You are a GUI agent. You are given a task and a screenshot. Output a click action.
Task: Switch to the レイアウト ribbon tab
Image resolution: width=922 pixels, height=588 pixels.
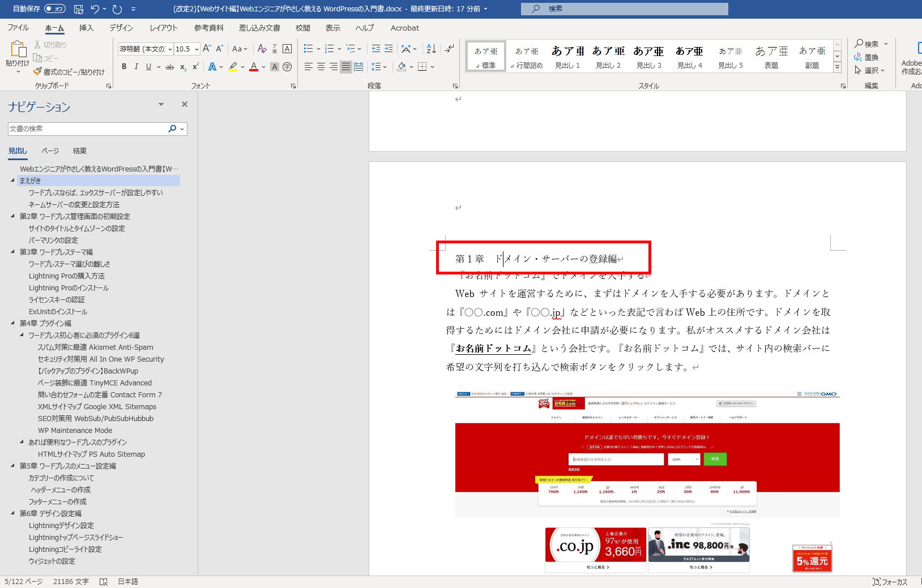click(164, 28)
